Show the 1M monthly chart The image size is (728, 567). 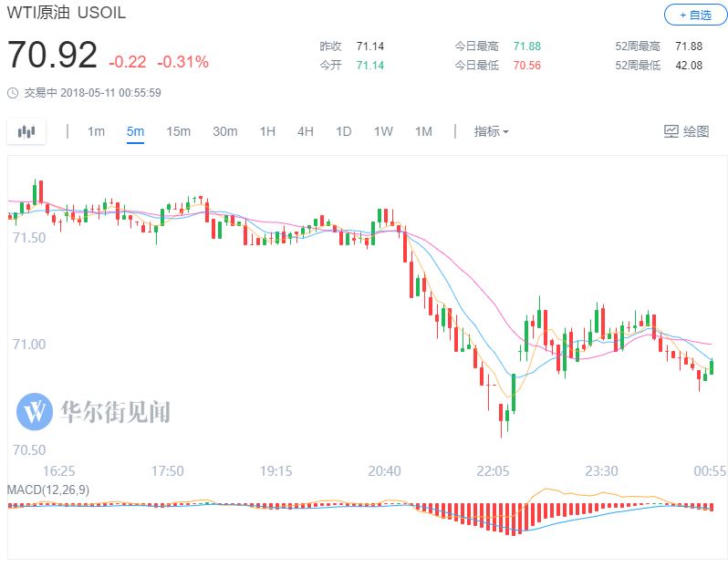423,132
